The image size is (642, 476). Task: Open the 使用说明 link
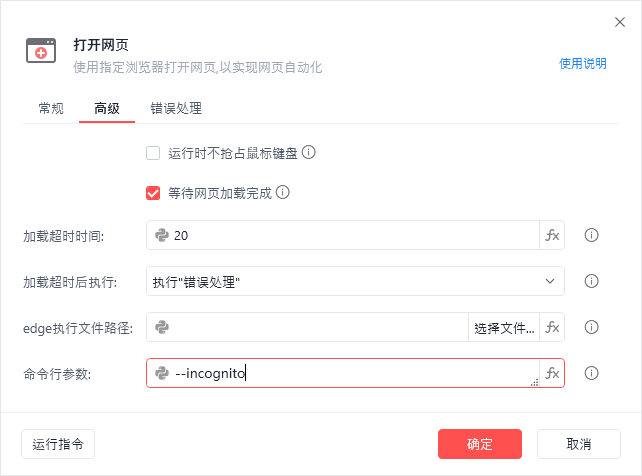582,64
